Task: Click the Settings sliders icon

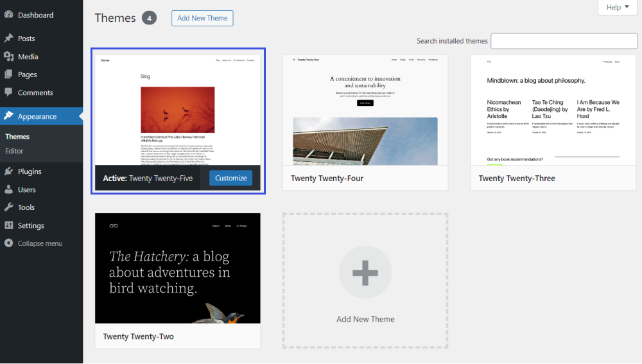Action: 8,225
